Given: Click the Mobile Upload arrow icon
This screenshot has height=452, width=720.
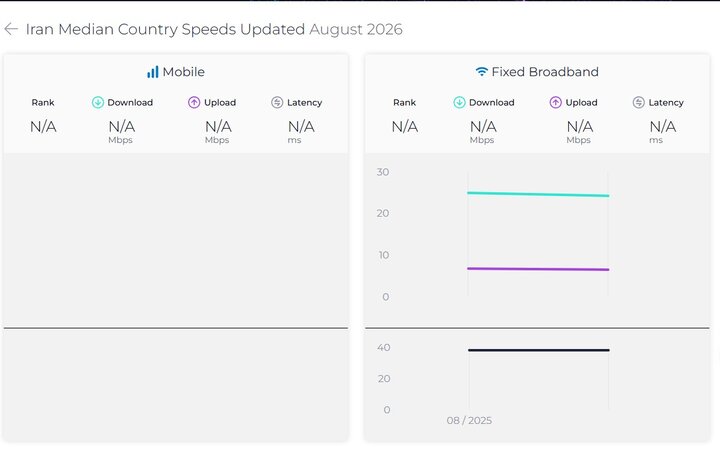Looking at the screenshot, I should (194, 102).
